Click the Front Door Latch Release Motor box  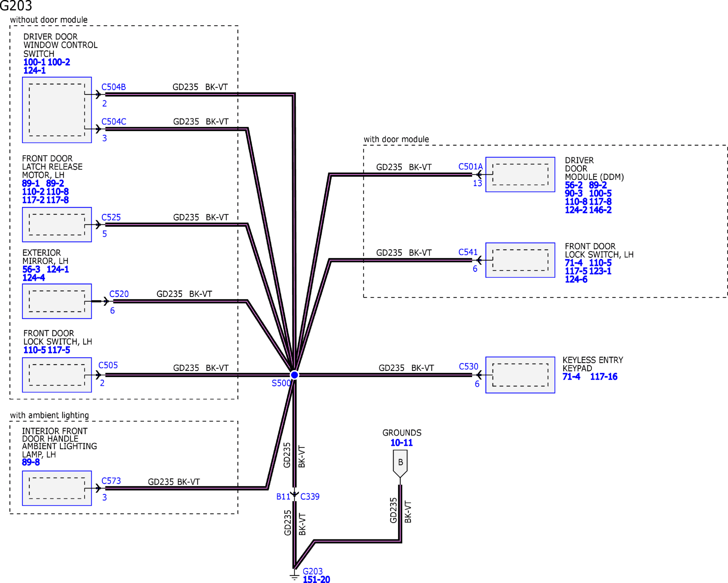point(57,225)
